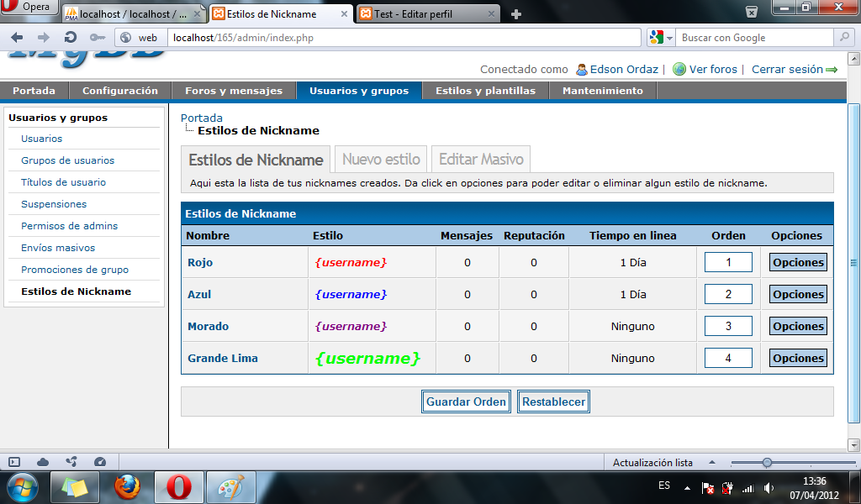Click the address bar URL field
This screenshot has width=861, height=504.
(405, 37)
